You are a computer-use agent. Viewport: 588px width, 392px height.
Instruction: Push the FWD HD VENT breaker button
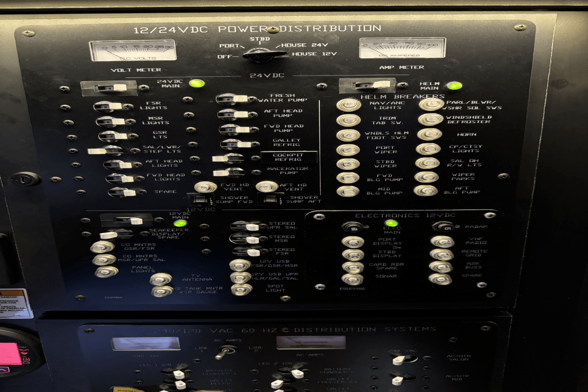click(206, 187)
